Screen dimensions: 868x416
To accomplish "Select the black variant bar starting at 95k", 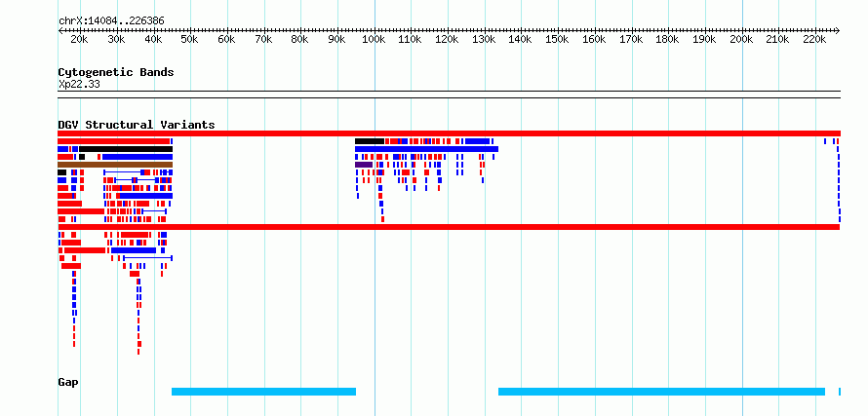I will pyautogui.click(x=370, y=141).
